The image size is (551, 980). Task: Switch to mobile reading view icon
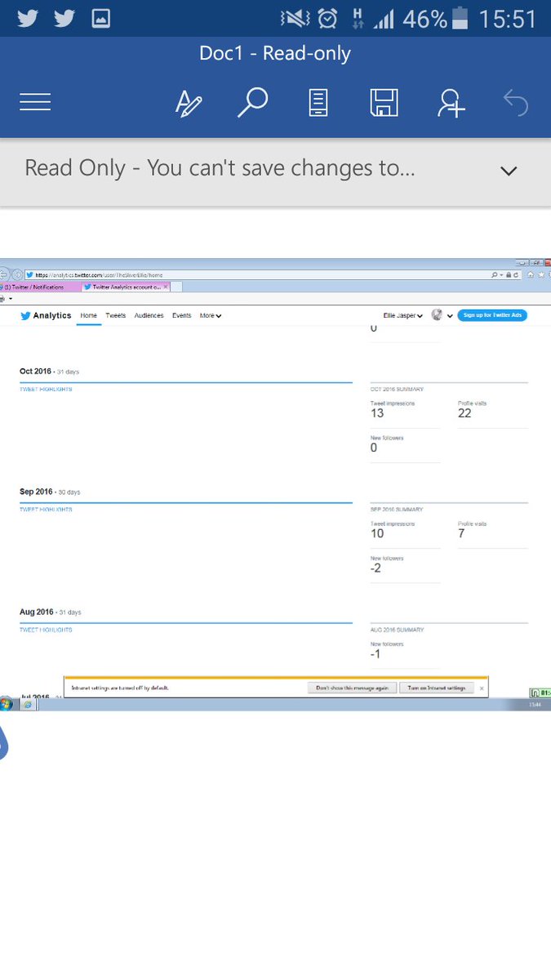318,103
